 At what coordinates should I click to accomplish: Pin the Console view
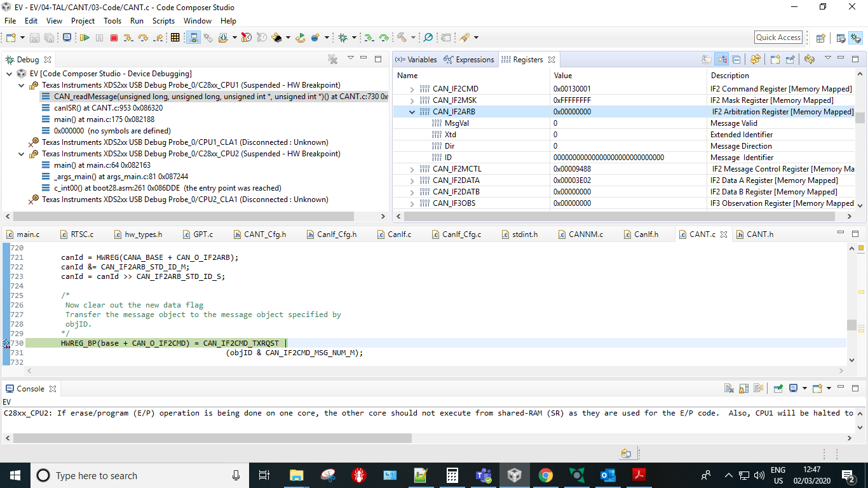click(x=778, y=388)
